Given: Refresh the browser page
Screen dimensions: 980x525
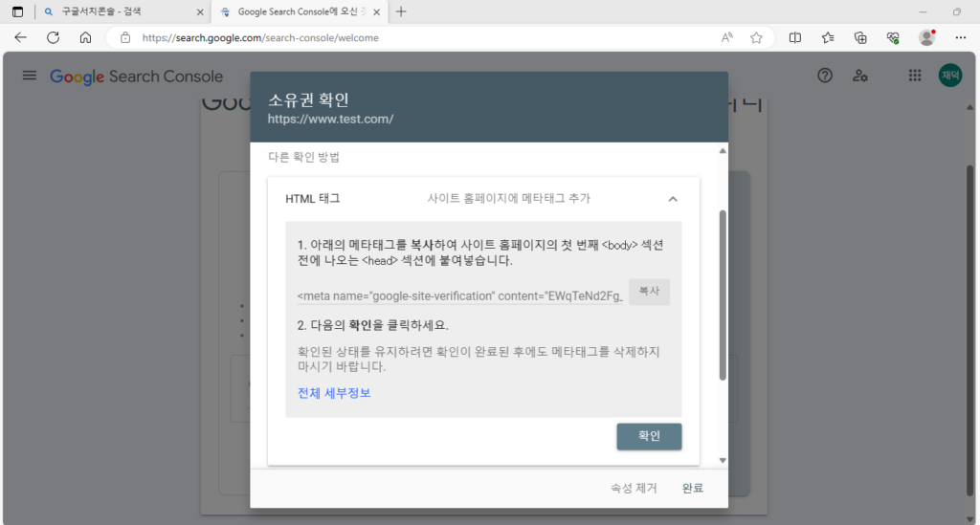Looking at the screenshot, I should pos(54,37).
